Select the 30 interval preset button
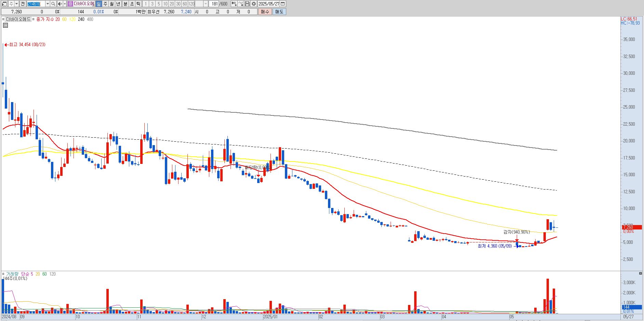Screen dimensions: 644x321 click(x=178, y=4)
